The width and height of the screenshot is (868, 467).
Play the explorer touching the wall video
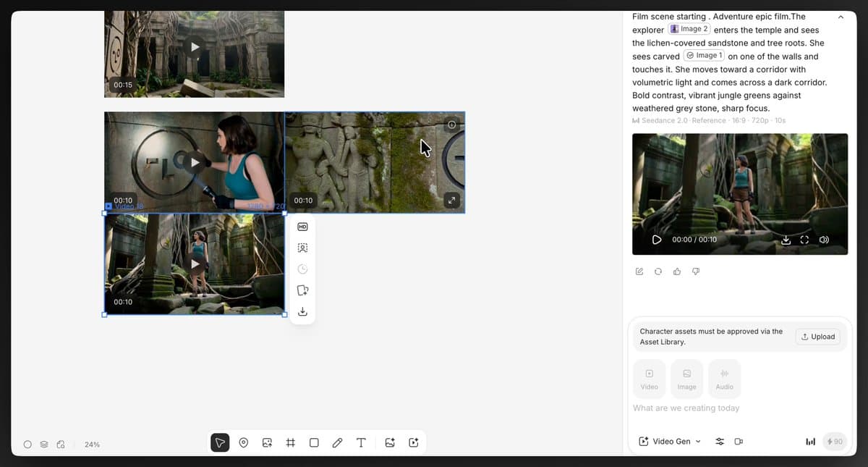click(x=194, y=162)
